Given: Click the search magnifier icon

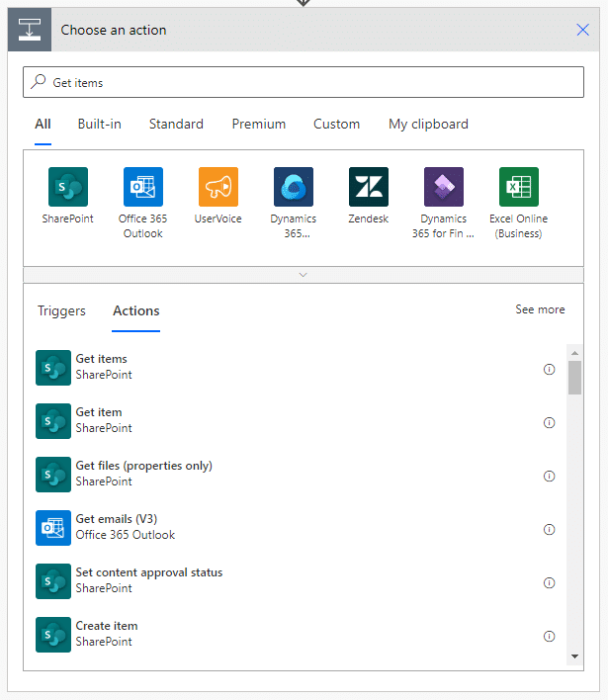Looking at the screenshot, I should 39,82.
